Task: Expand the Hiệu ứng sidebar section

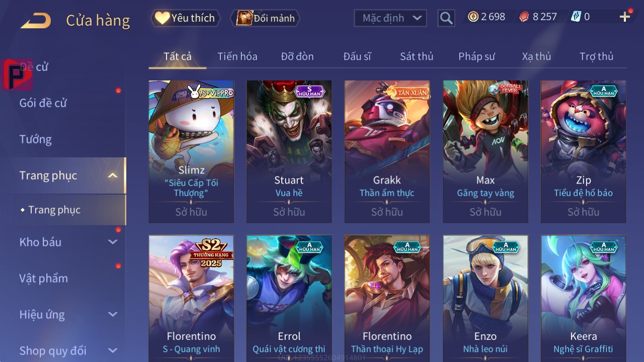Action: click(x=113, y=314)
